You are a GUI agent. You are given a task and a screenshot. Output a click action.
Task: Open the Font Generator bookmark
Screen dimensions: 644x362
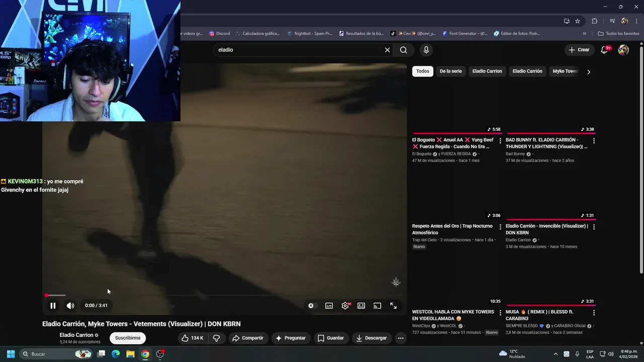tap(464, 34)
